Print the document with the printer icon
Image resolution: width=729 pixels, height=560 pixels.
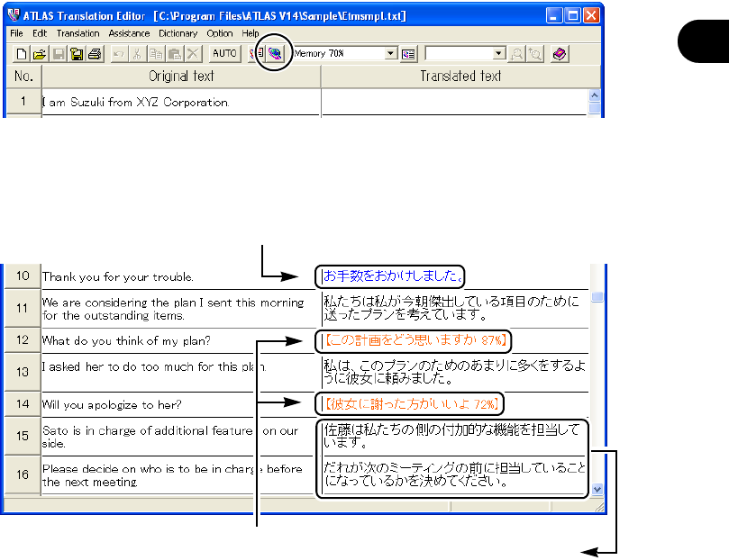[x=95, y=54]
